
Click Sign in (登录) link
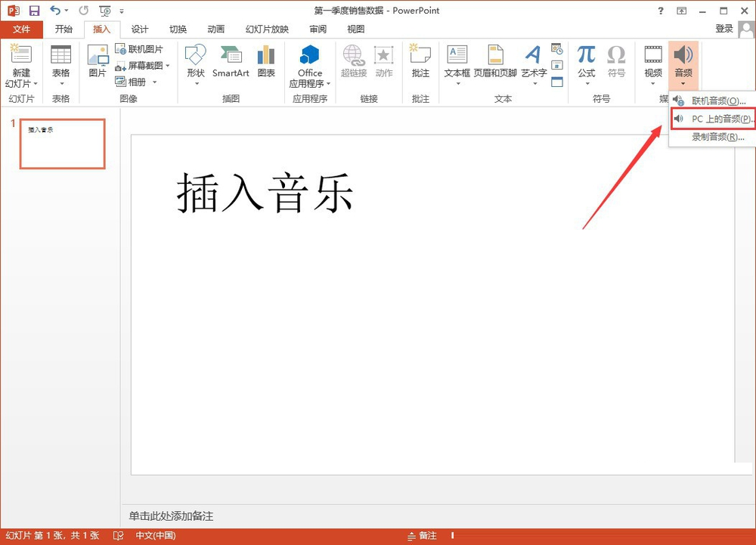coord(723,29)
